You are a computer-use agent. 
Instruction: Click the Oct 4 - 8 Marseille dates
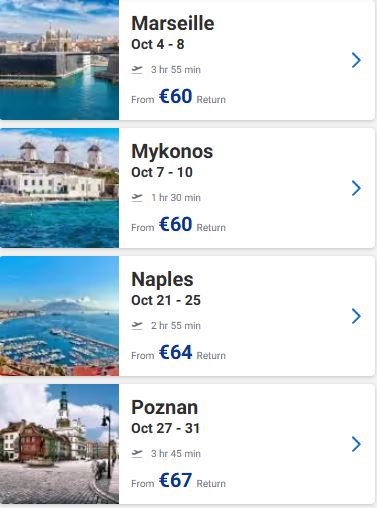[x=158, y=44]
